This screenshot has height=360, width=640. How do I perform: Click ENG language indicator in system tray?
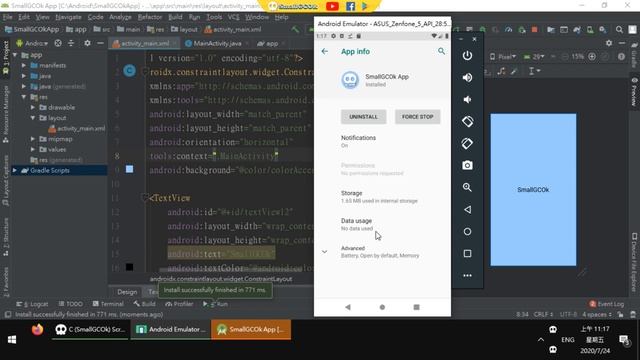point(567,340)
